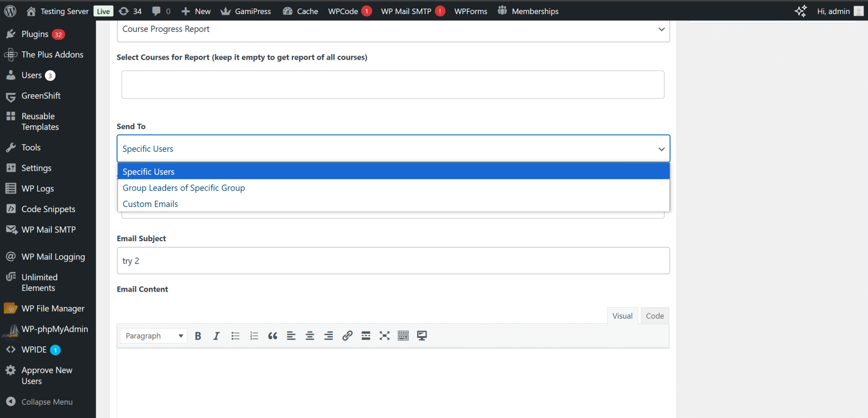Click the Email Subject input field
Image resolution: width=868 pixels, height=418 pixels.
click(393, 261)
